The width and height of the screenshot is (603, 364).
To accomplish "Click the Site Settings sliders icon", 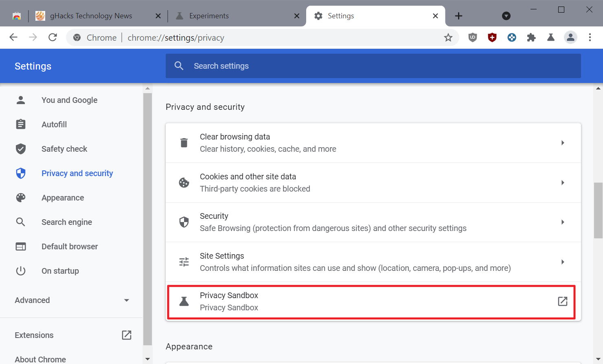I will click(x=184, y=262).
